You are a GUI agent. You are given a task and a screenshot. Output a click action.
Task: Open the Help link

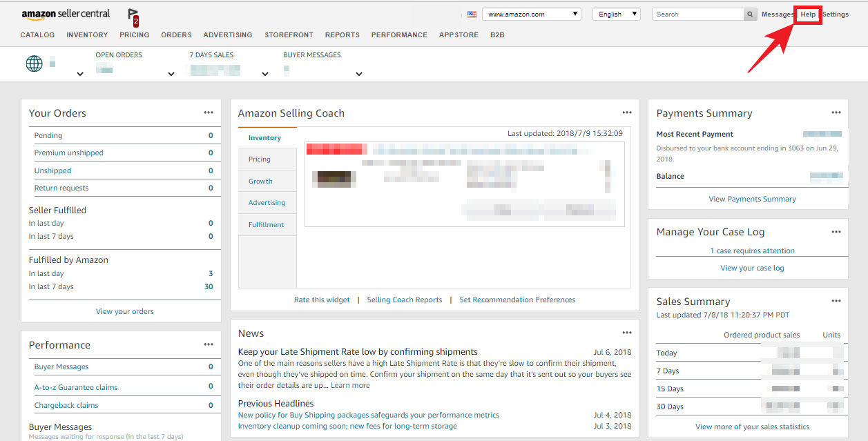click(808, 14)
